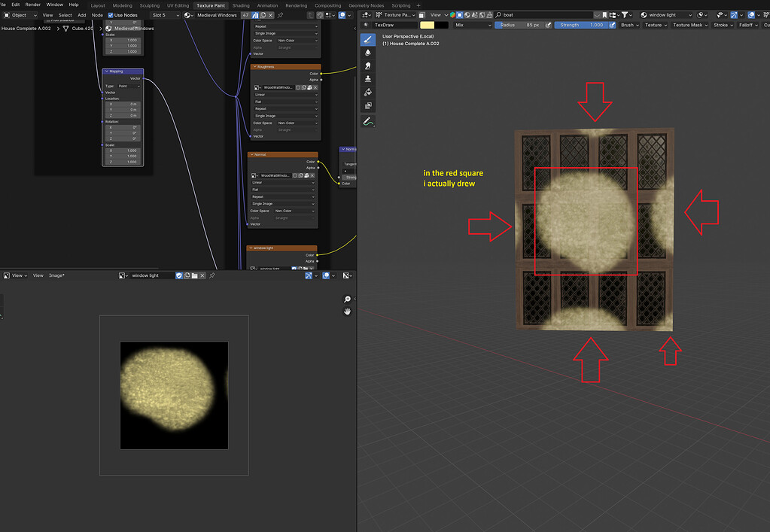This screenshot has width=770, height=532.
Task: Toggle the pin icon in the node editor header
Action: 279,14
